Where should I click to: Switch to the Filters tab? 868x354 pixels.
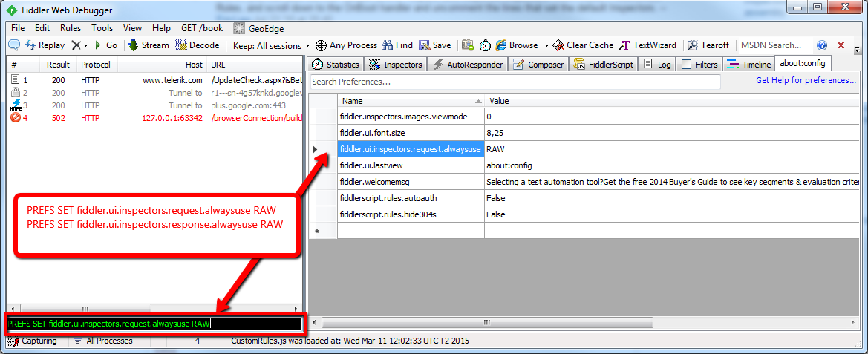700,64
